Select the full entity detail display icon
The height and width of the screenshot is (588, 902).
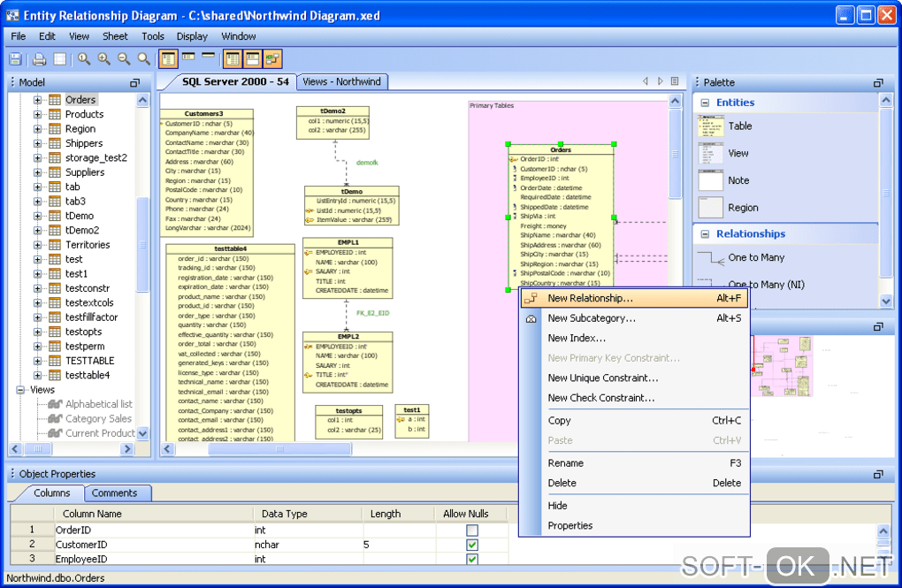pyautogui.click(x=168, y=58)
